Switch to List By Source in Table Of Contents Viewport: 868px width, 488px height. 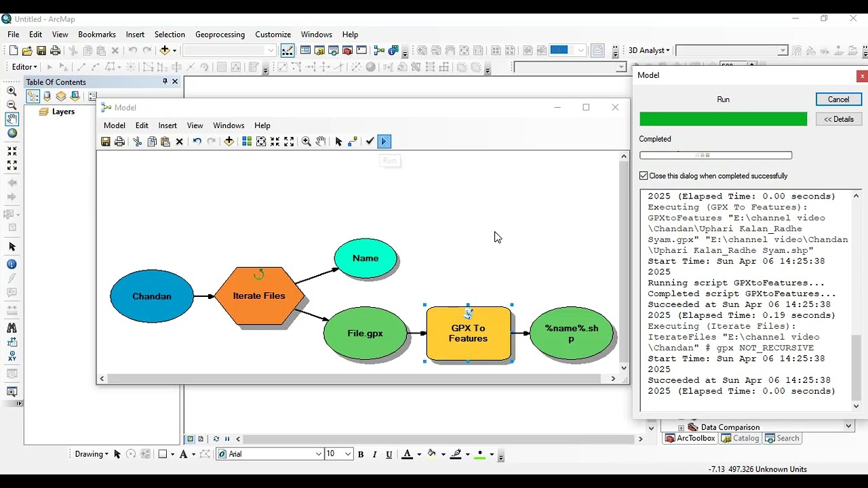(x=47, y=97)
